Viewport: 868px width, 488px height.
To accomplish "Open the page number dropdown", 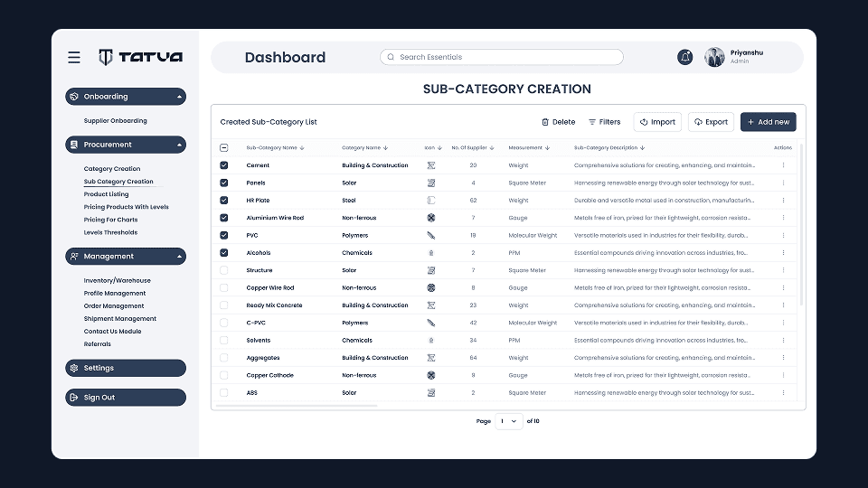I will coord(509,421).
